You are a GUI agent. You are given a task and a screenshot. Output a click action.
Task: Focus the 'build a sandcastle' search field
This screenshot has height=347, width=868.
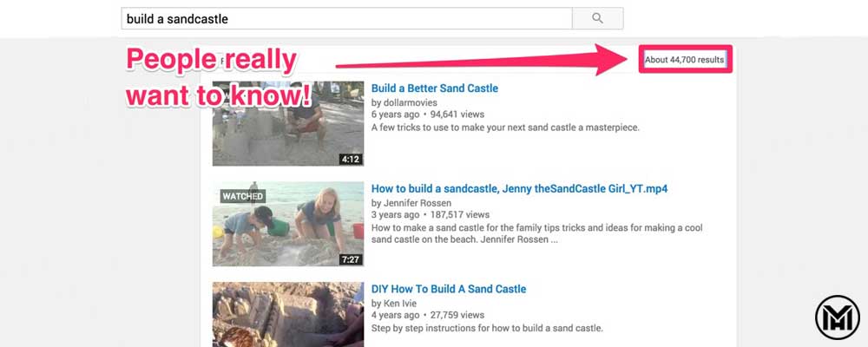347,18
